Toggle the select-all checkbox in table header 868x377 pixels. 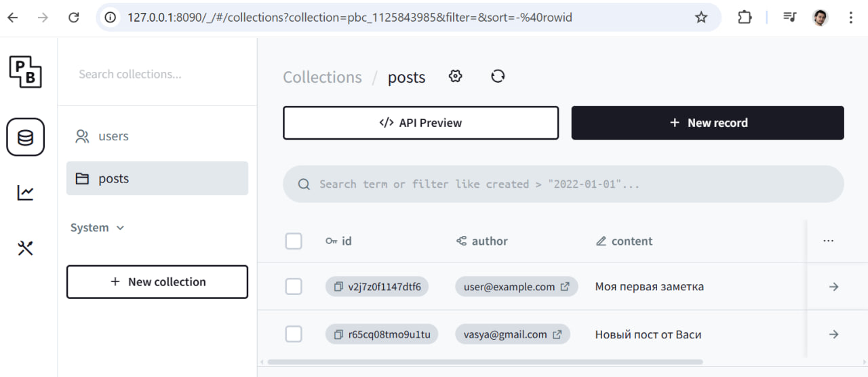tap(294, 241)
